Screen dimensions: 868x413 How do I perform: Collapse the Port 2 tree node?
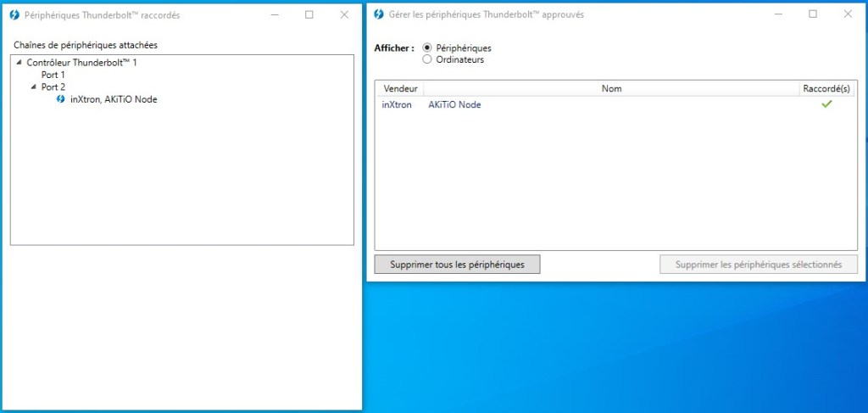pyautogui.click(x=33, y=87)
